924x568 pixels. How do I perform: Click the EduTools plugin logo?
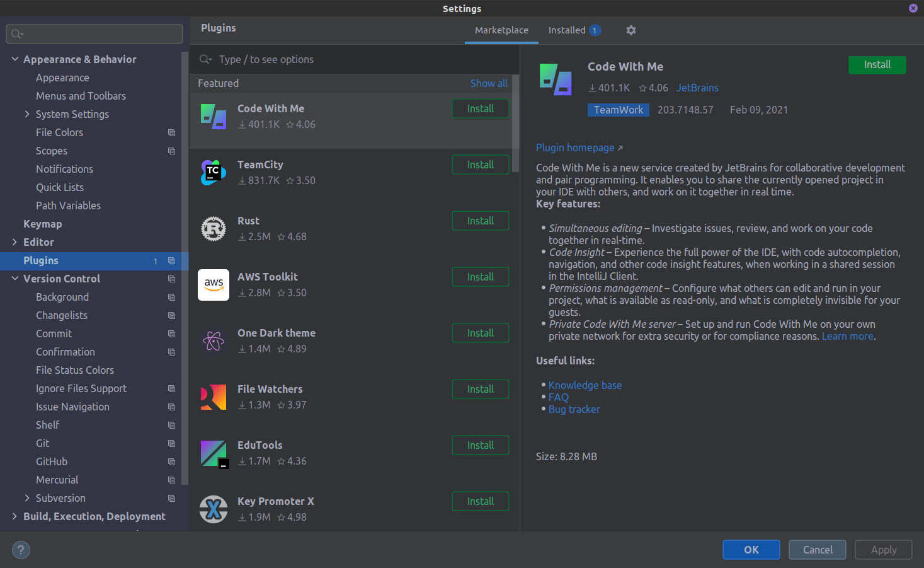coord(214,454)
